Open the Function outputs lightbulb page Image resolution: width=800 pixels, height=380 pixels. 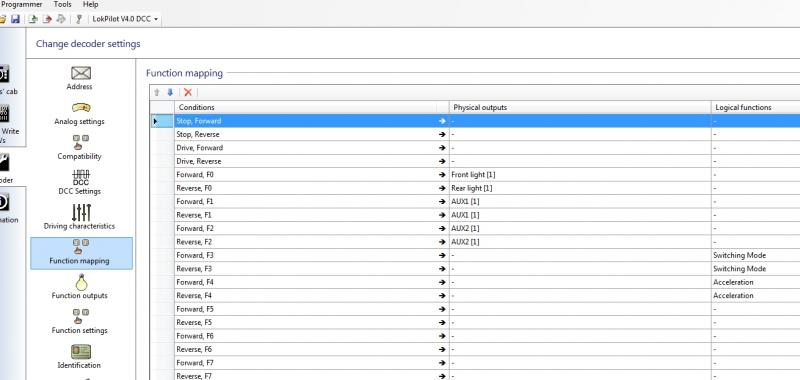click(80, 287)
